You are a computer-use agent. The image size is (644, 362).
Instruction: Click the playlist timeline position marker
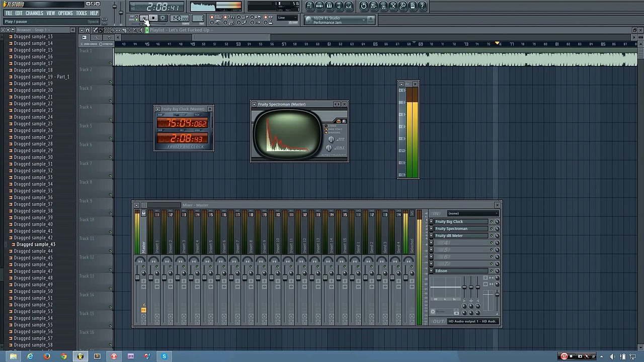click(498, 44)
